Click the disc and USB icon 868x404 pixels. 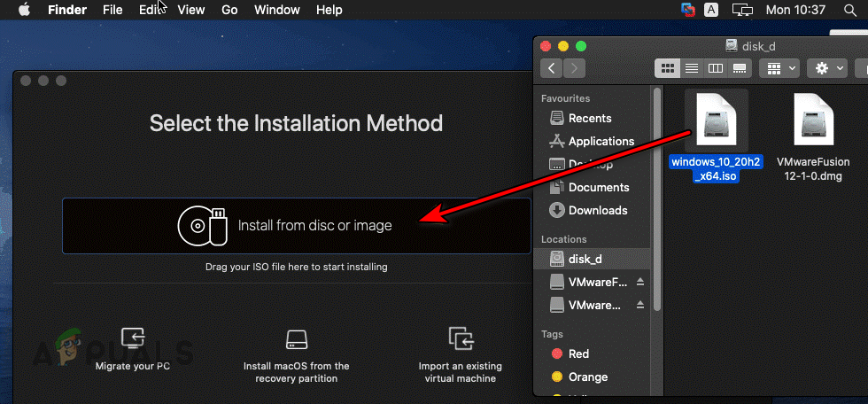tap(202, 226)
